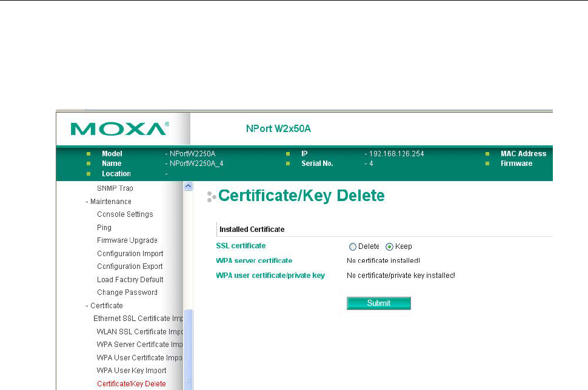Click the NPort W2x50A header title

pyautogui.click(x=278, y=128)
